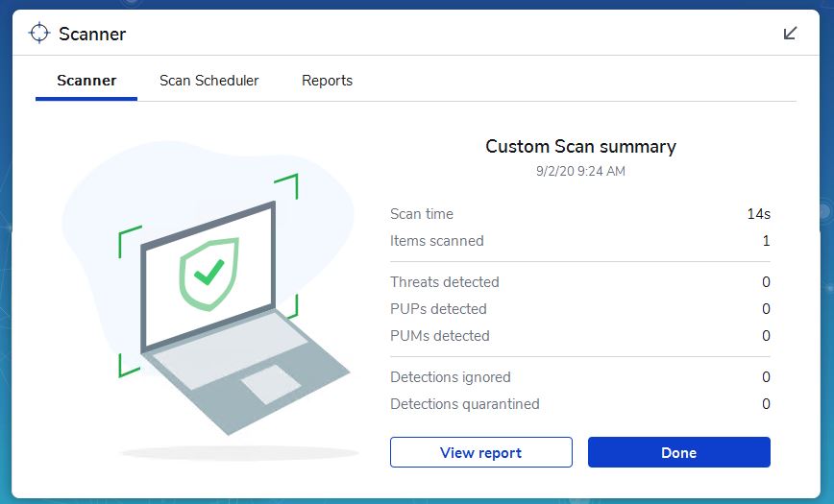The image size is (834, 504).
Task: Click the Custom Scan summary heading
Action: pos(580,147)
